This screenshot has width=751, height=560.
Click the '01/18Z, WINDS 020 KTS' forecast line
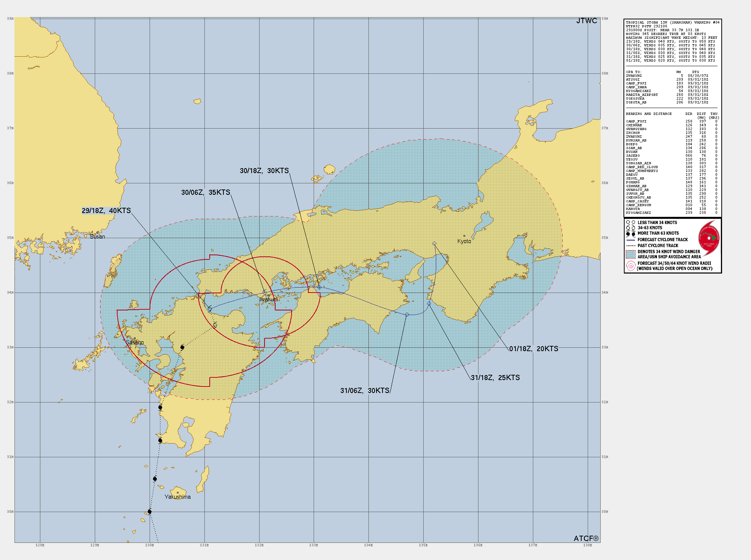[x=670, y=60]
